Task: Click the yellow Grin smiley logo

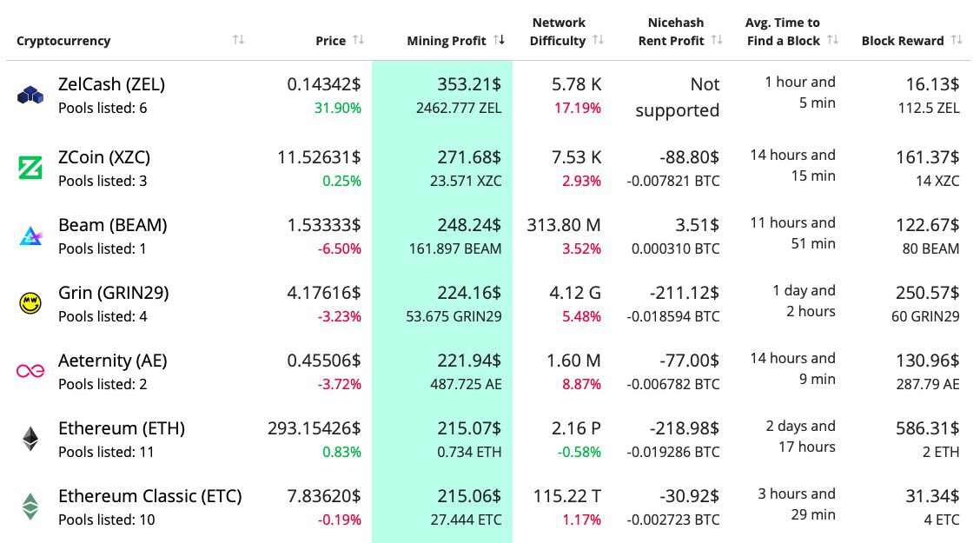Action: click(x=30, y=303)
